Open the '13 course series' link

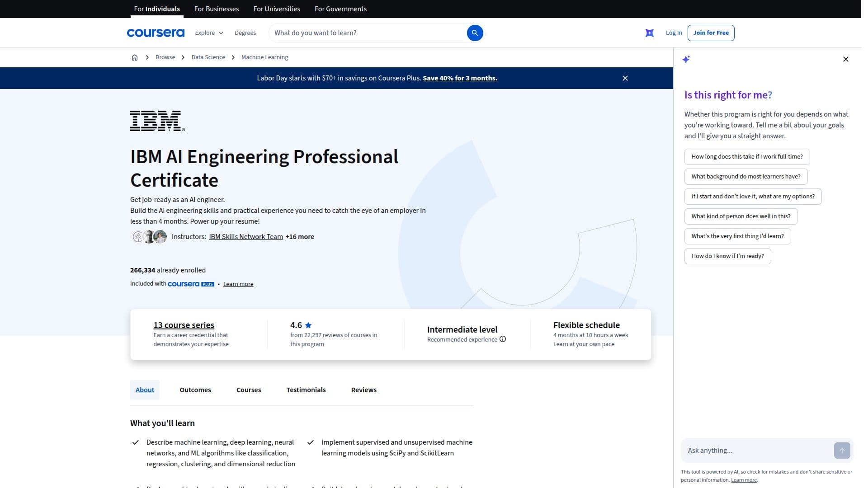point(184,325)
